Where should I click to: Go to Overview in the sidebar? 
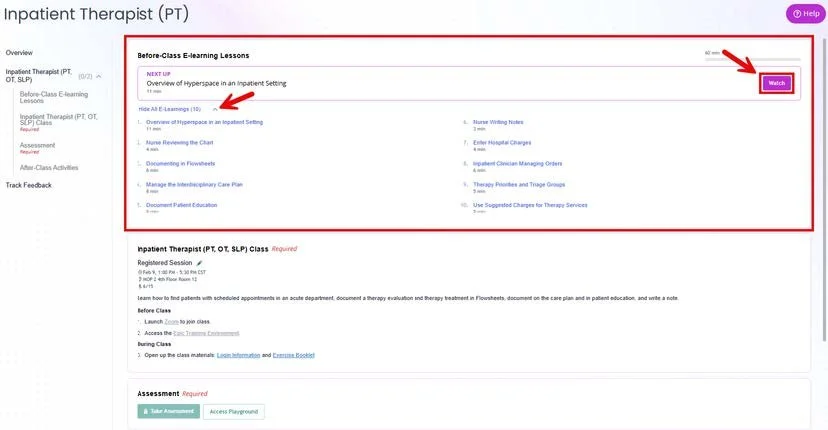(19, 53)
